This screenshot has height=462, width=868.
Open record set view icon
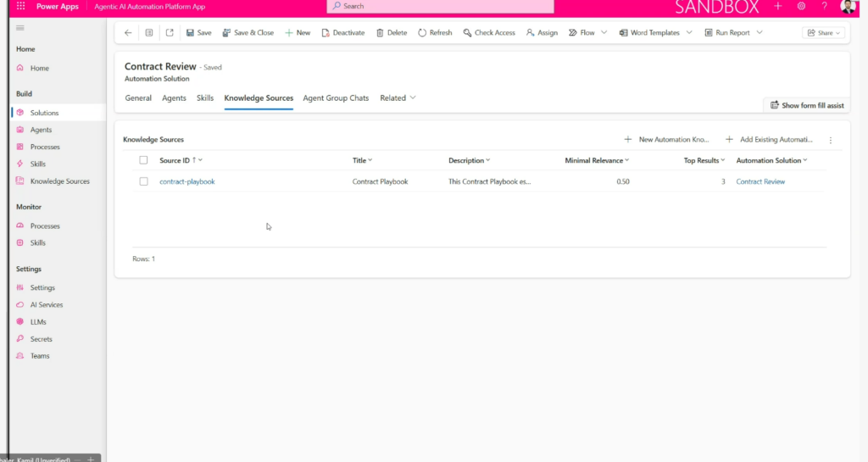tap(149, 33)
